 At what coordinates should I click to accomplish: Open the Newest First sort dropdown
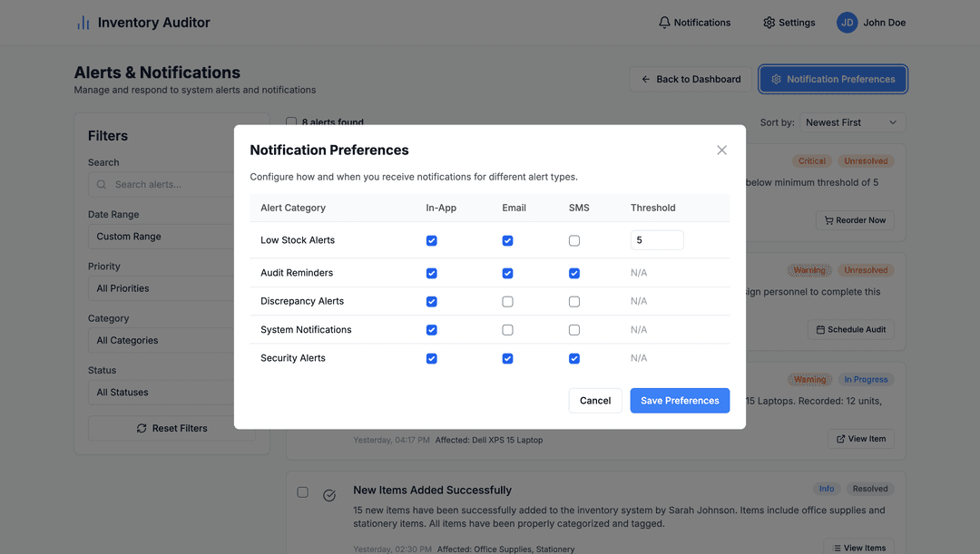pyautogui.click(x=851, y=121)
